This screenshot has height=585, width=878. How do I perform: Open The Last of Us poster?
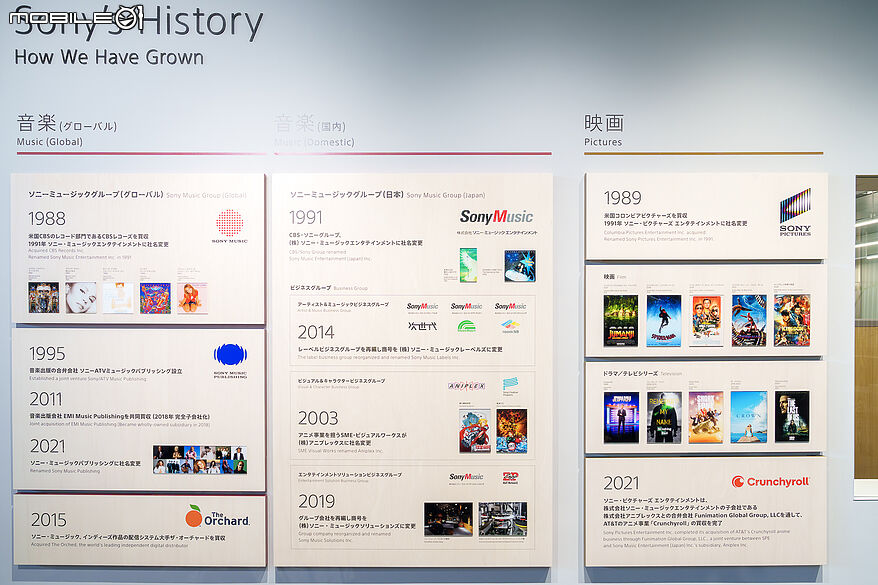point(792,416)
